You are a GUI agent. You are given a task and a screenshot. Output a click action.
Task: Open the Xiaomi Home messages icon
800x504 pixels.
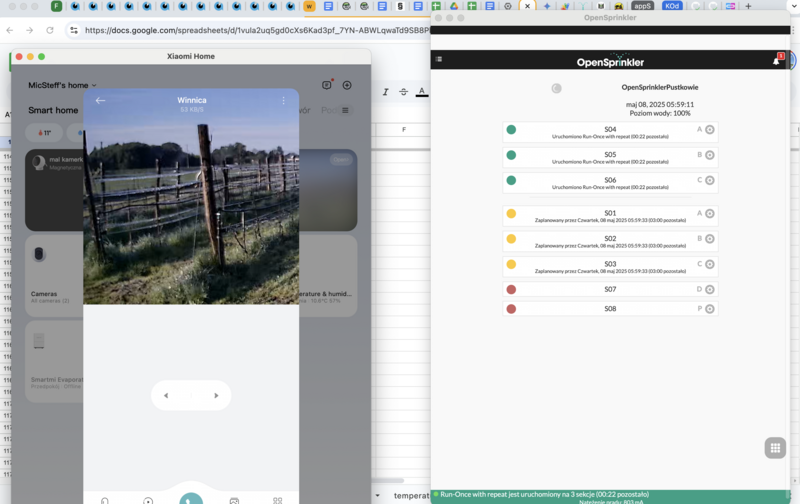[x=327, y=85]
